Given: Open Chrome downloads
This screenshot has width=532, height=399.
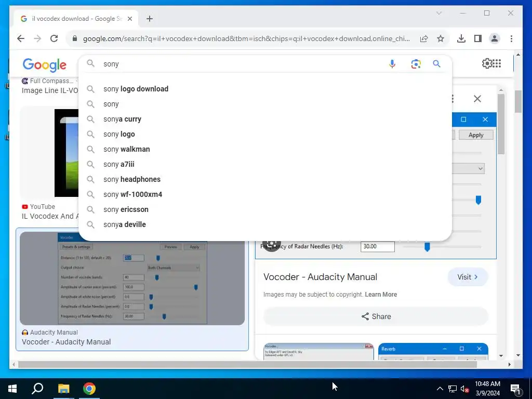Looking at the screenshot, I should point(461,38).
